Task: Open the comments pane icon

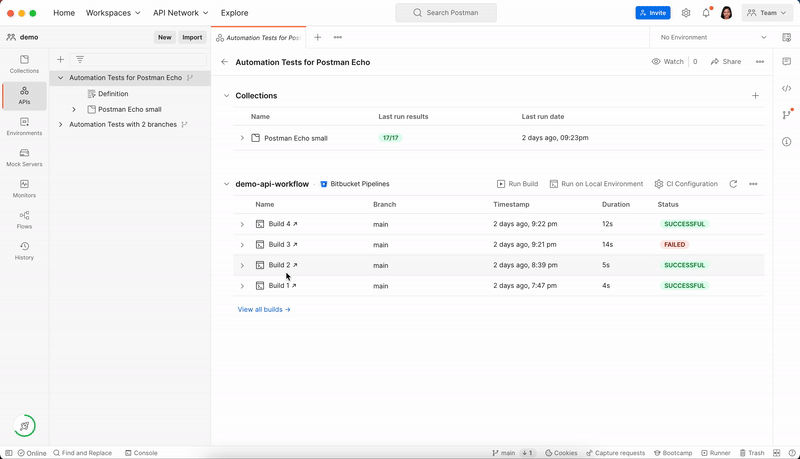Action: (x=786, y=61)
